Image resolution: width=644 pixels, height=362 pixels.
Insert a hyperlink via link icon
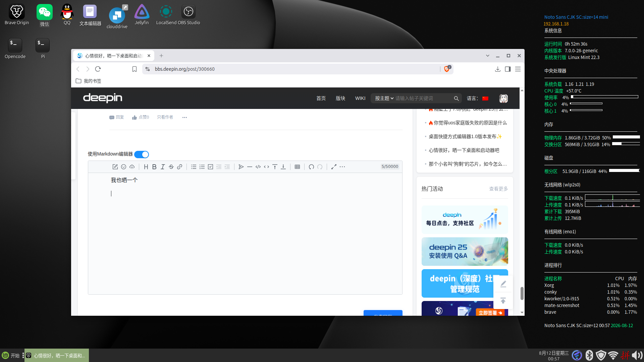click(x=179, y=167)
